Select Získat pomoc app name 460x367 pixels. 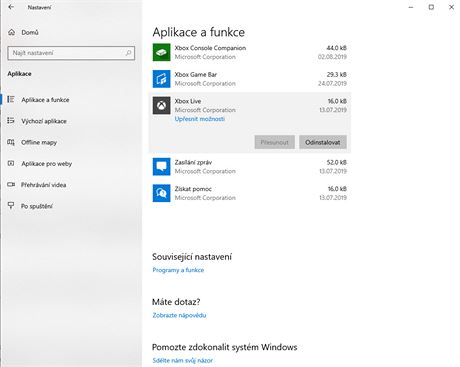point(193,189)
